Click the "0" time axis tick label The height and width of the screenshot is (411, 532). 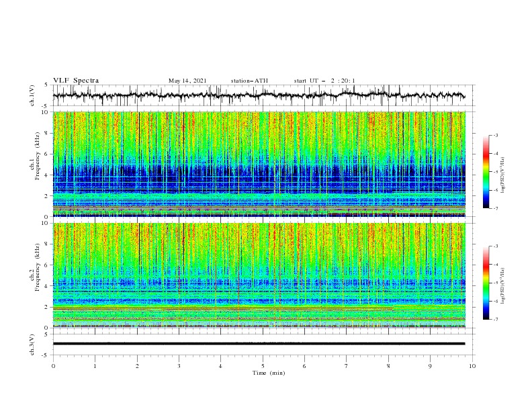tap(53, 366)
